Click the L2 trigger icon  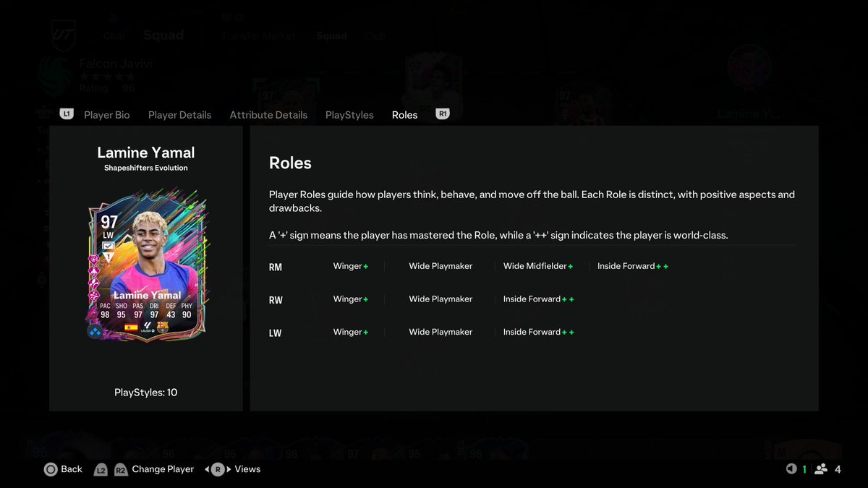(x=101, y=470)
